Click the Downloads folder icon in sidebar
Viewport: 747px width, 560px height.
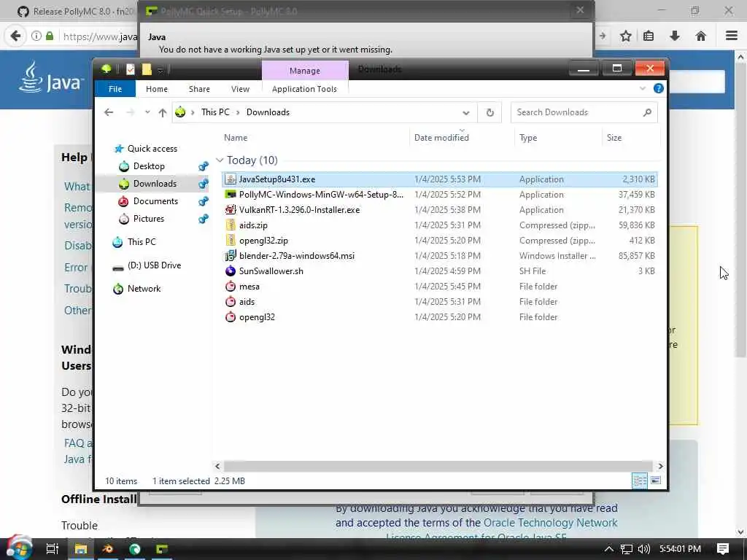[x=124, y=184]
